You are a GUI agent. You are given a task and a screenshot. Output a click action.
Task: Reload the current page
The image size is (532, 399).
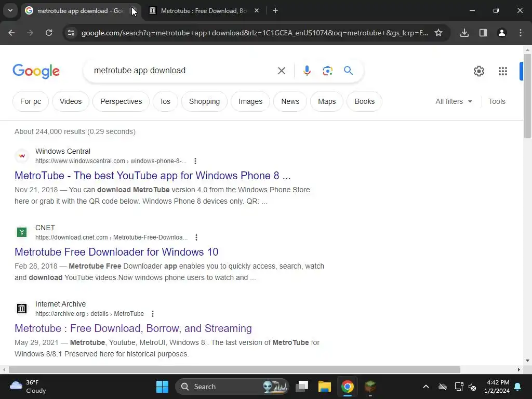pos(49,33)
